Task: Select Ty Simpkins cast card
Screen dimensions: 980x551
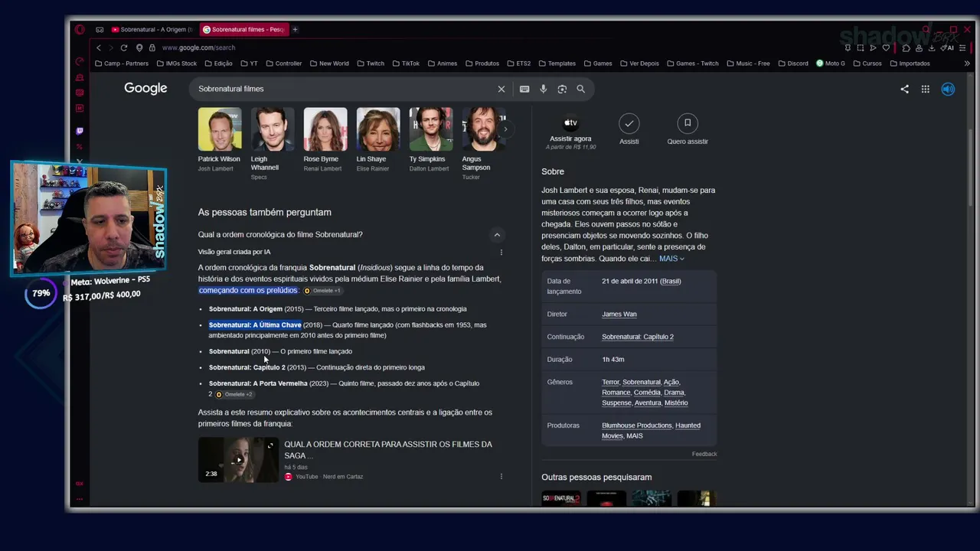Action: (430, 140)
